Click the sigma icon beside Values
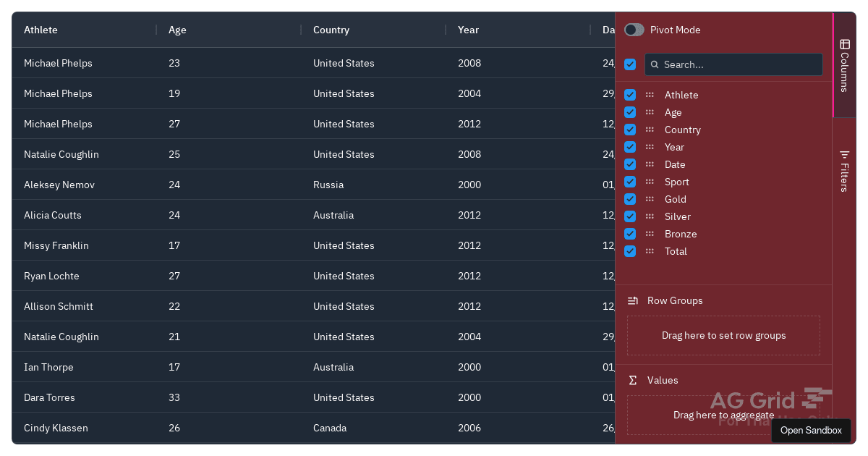 point(632,380)
